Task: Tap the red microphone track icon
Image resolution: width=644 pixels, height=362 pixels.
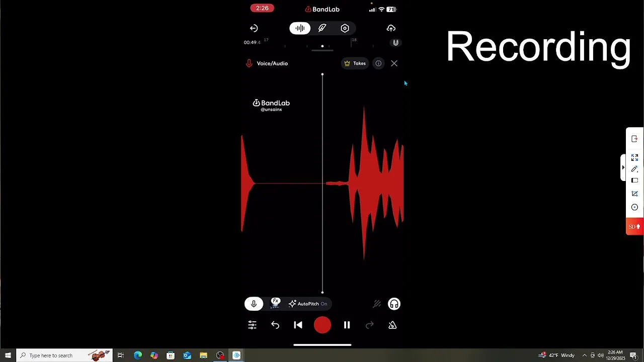Action: (249, 63)
